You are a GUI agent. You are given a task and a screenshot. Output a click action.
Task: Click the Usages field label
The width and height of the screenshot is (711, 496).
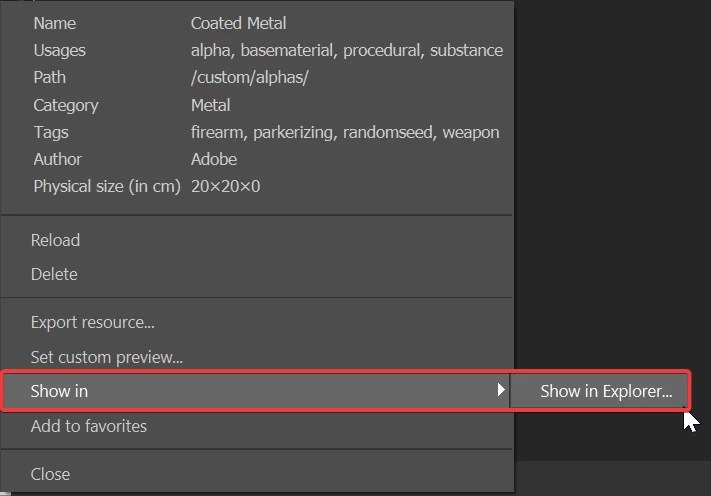coord(59,50)
